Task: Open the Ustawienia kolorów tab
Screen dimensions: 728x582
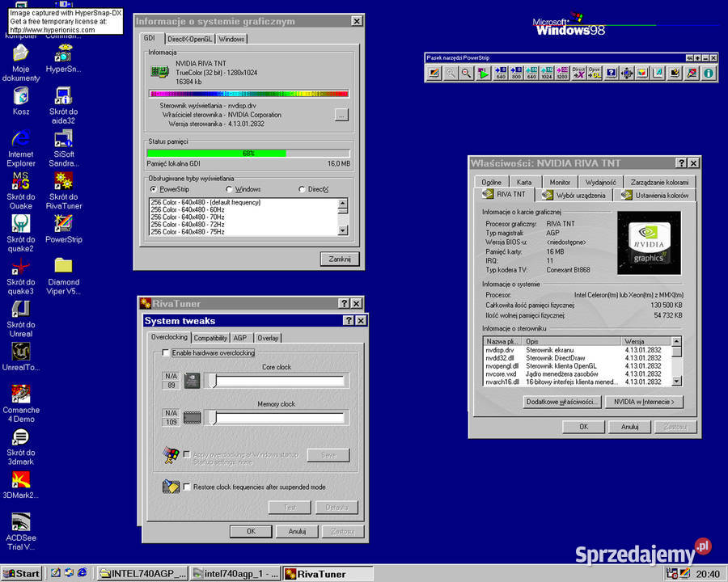Action: click(655, 196)
